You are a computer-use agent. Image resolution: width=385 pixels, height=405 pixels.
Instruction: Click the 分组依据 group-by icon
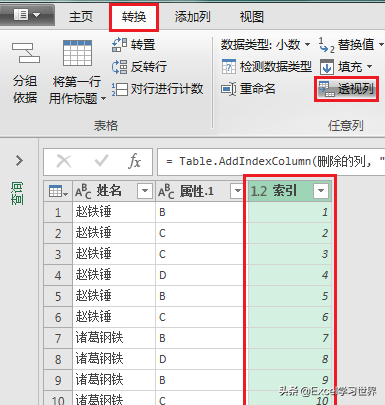coord(25,53)
